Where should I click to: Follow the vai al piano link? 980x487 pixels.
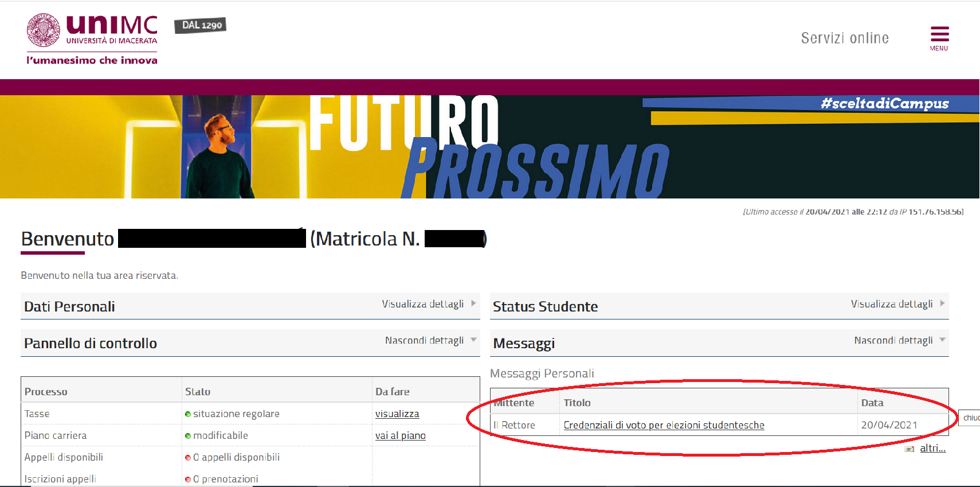pos(401,435)
